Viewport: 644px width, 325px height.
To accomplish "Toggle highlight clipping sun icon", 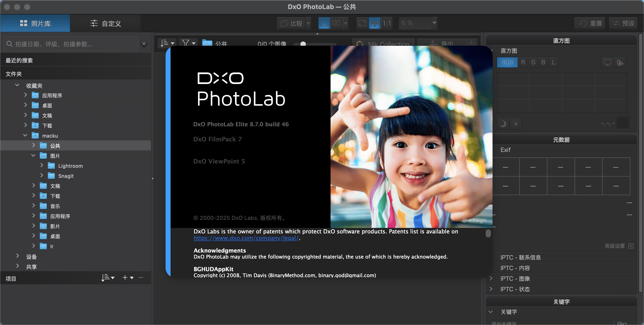I will 516,124.
